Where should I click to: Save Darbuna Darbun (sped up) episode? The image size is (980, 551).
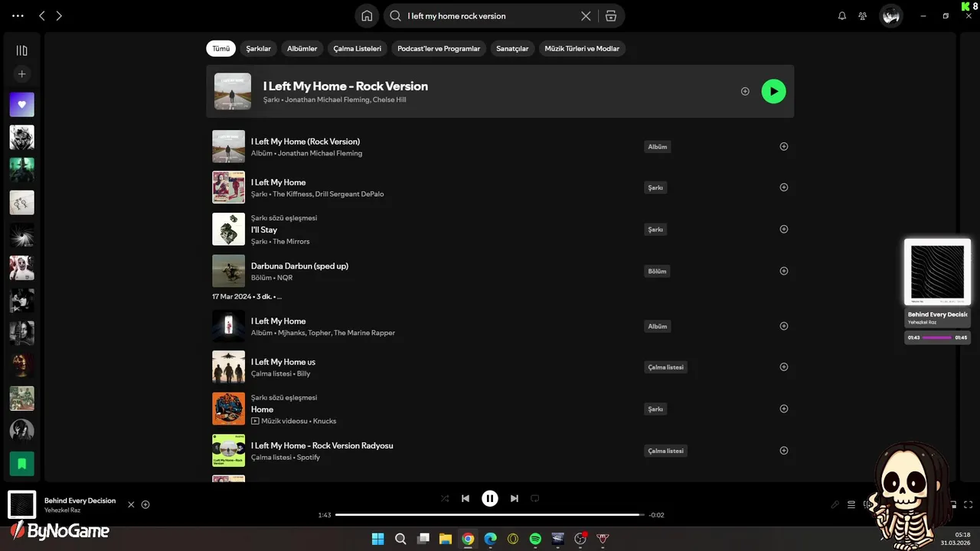tap(784, 271)
